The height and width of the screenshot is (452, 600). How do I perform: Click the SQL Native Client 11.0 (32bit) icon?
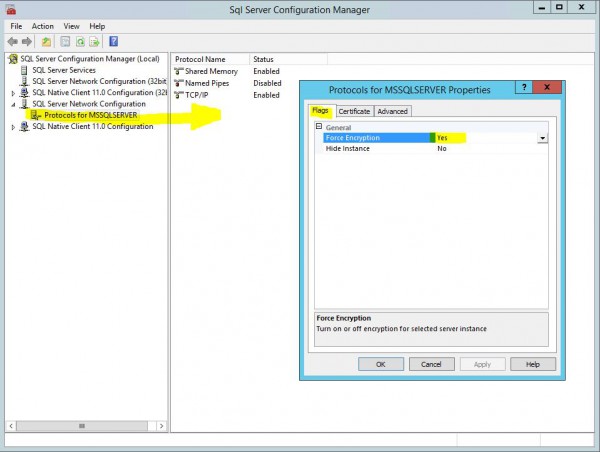point(24,92)
